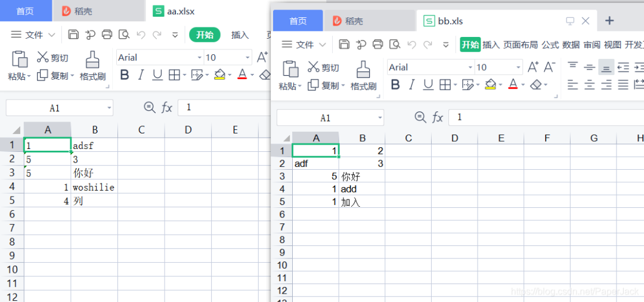
Task: Open the Arial font dropdown in bb.xls
Action: pyautogui.click(x=470, y=67)
